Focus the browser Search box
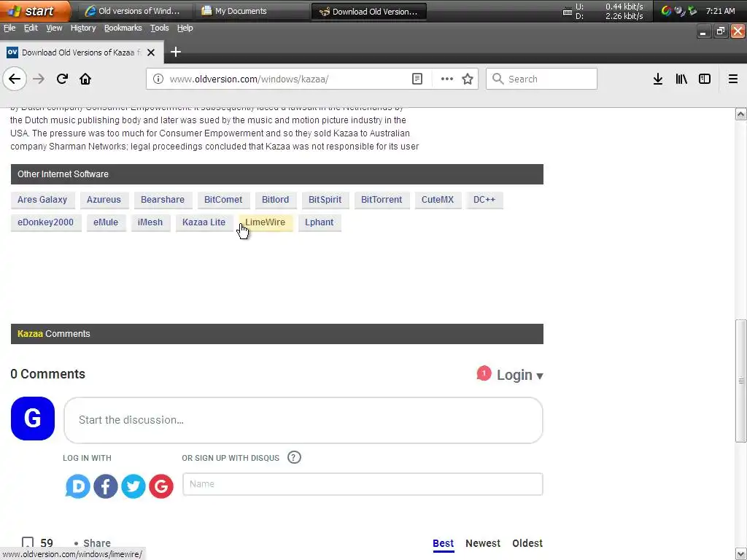The image size is (747, 560). coord(541,79)
